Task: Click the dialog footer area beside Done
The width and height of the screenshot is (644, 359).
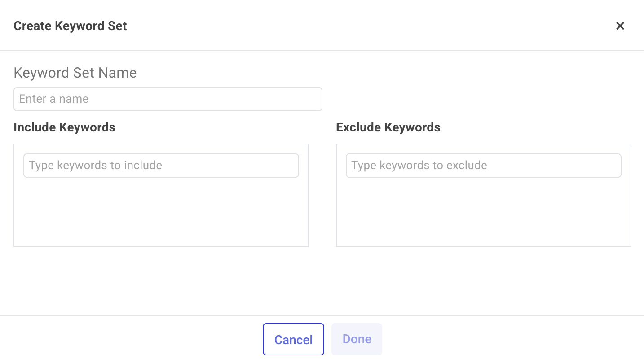Action: click(494, 339)
